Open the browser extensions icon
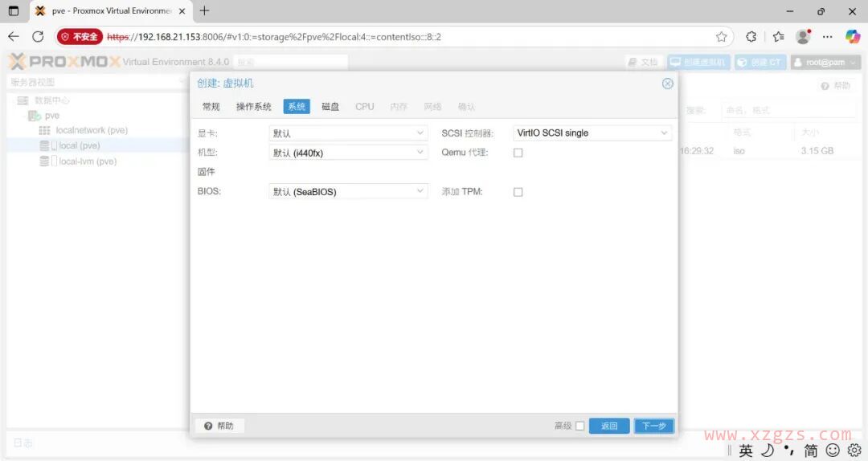 click(751, 37)
